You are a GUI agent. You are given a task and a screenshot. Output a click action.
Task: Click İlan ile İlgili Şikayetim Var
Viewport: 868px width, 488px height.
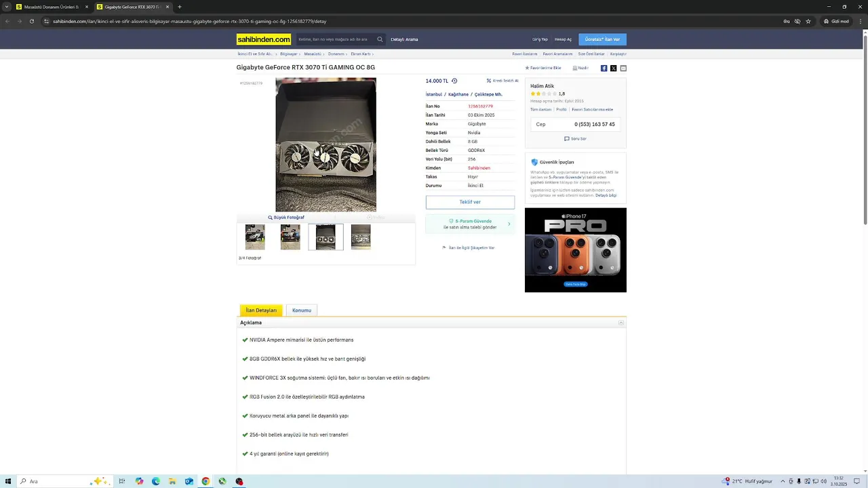pyautogui.click(x=469, y=247)
